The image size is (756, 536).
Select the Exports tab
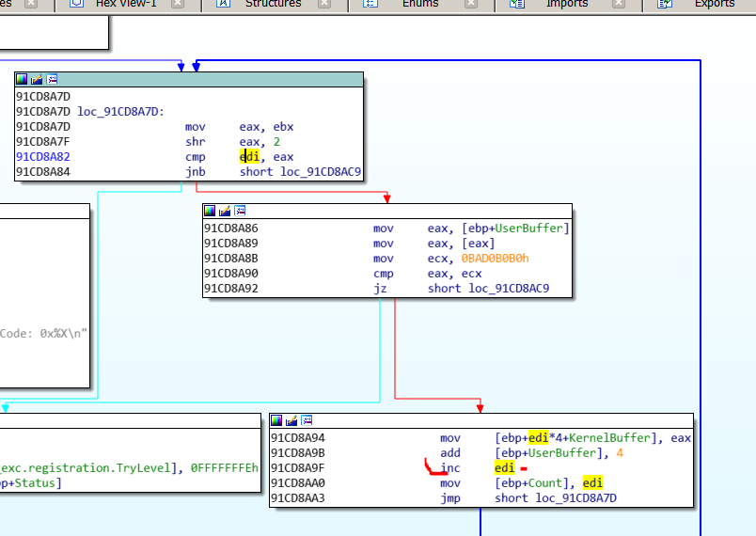tap(714, 4)
